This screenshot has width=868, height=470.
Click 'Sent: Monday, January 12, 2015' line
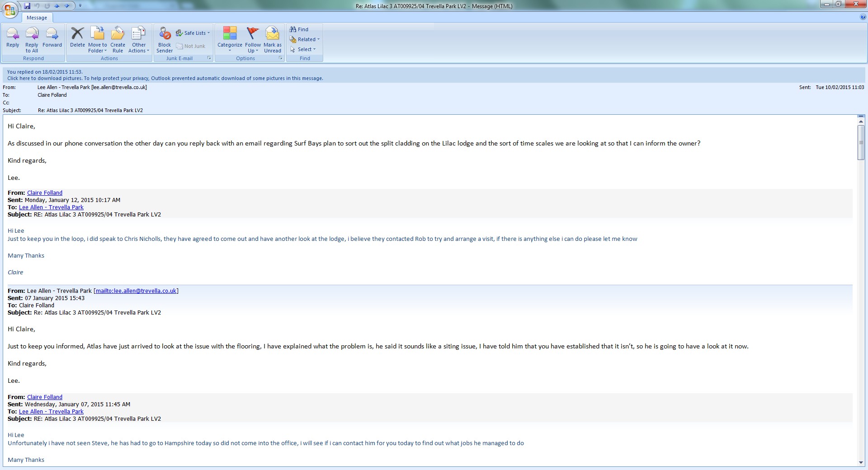pyautogui.click(x=64, y=200)
